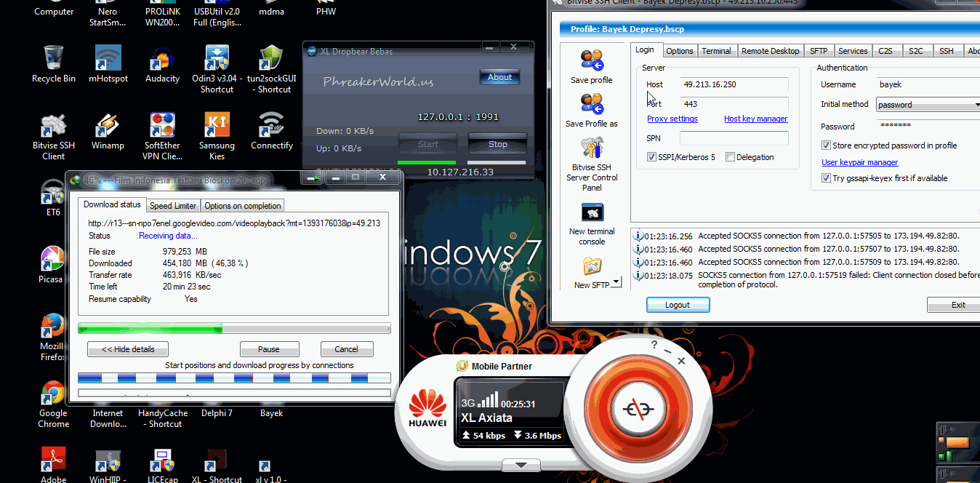Screen dimensions: 980x483
Task: Open Adobe Reader desktop icon
Action: pos(53,464)
